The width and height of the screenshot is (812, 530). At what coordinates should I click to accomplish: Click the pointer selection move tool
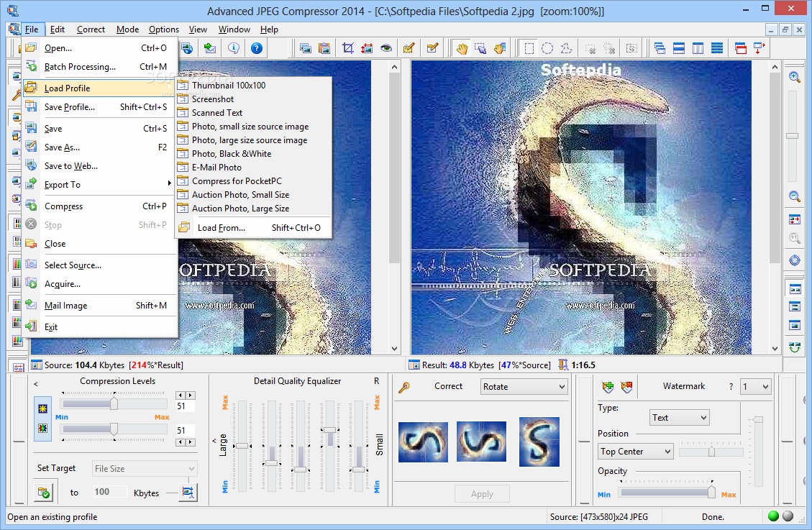tap(480, 49)
